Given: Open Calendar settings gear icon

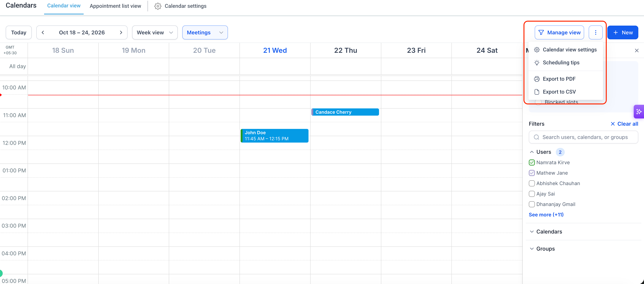Looking at the screenshot, I should [x=158, y=6].
